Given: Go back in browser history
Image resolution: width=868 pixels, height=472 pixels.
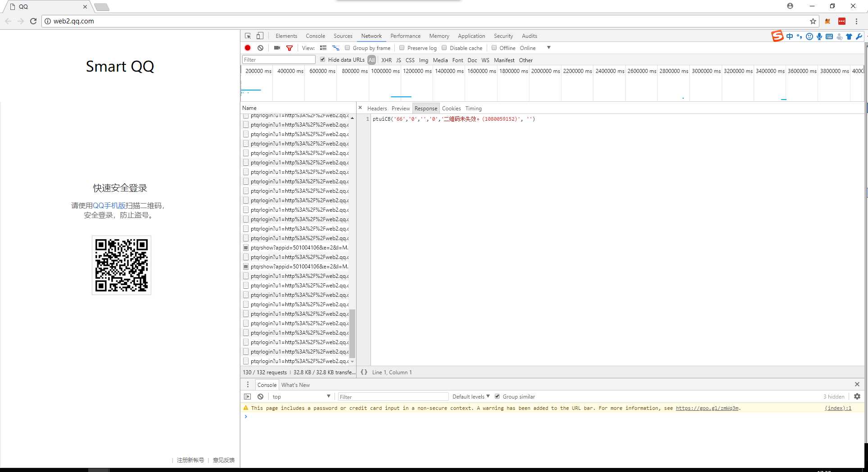Looking at the screenshot, I should click(x=8, y=21).
